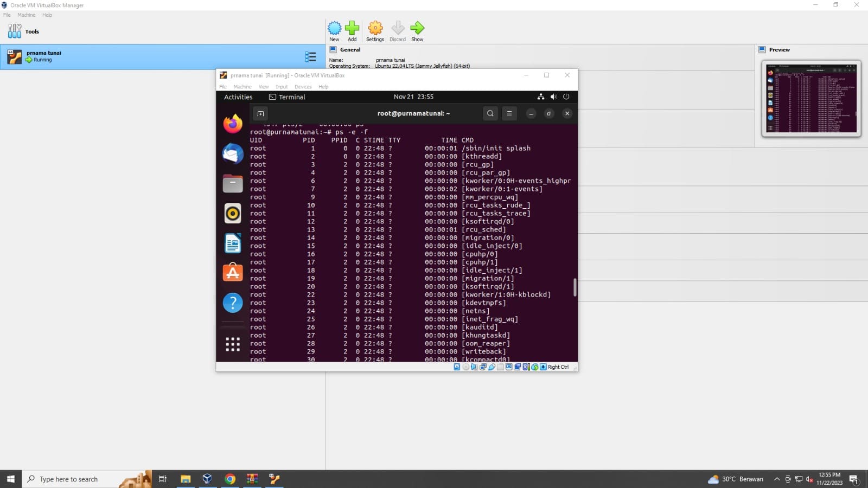Click the /sbin/init splash process line
The width and height of the screenshot is (868, 488).
pyautogui.click(x=411, y=148)
